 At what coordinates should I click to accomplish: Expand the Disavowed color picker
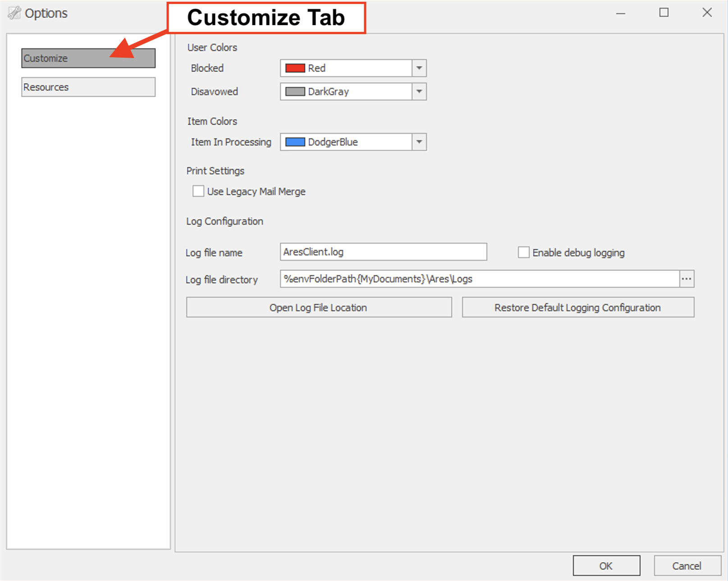point(419,91)
